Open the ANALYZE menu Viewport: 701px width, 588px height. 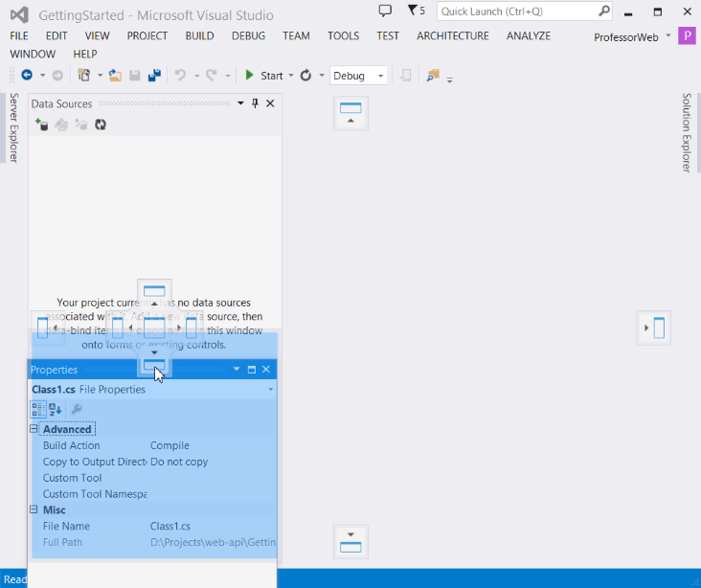coord(529,35)
